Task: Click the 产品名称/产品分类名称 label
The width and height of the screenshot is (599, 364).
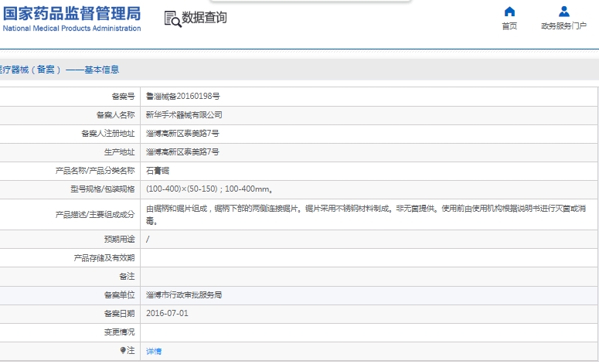Action: point(95,171)
